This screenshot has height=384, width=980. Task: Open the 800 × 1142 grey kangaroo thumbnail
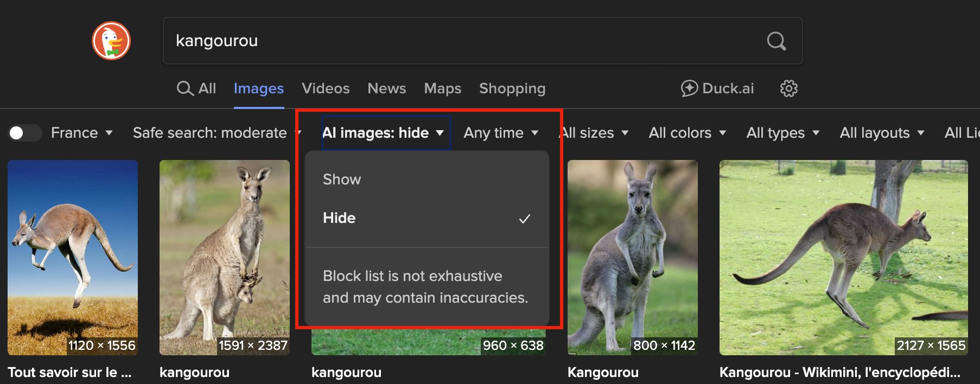pyautogui.click(x=633, y=258)
